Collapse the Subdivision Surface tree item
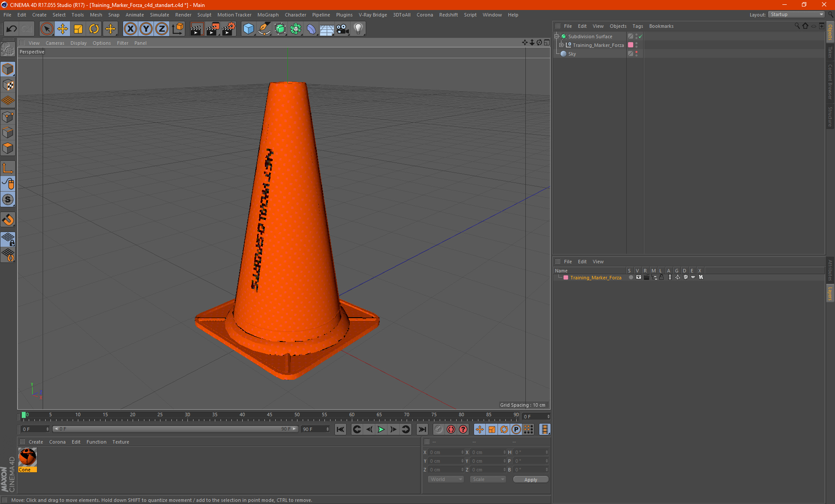 point(557,36)
